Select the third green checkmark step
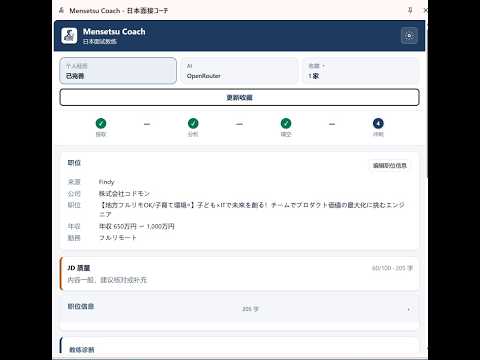 [286, 124]
